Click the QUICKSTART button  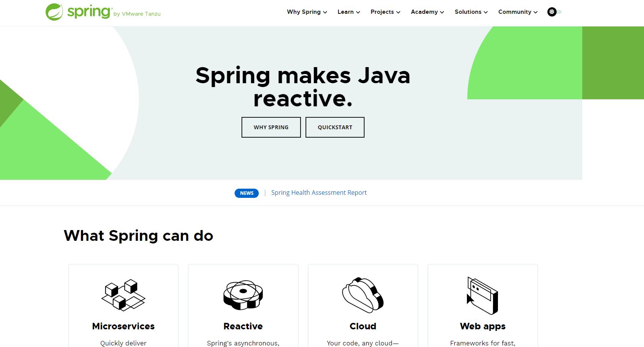(335, 127)
